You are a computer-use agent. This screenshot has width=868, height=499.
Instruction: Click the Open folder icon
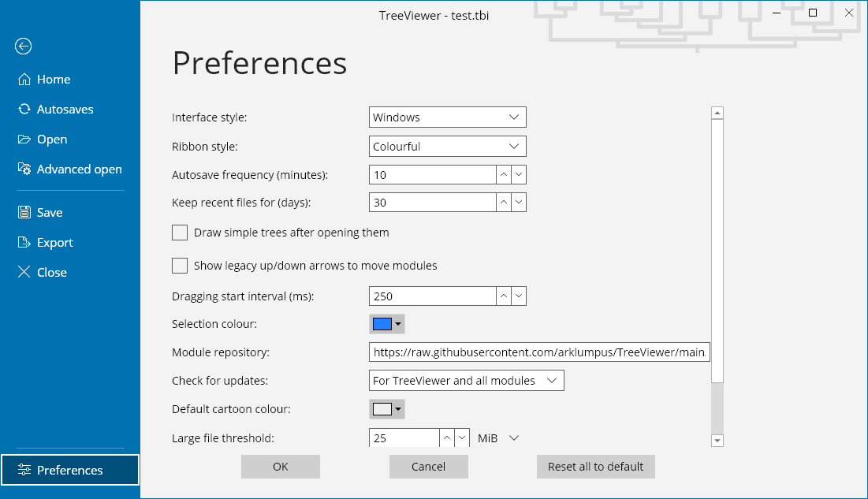coord(24,140)
